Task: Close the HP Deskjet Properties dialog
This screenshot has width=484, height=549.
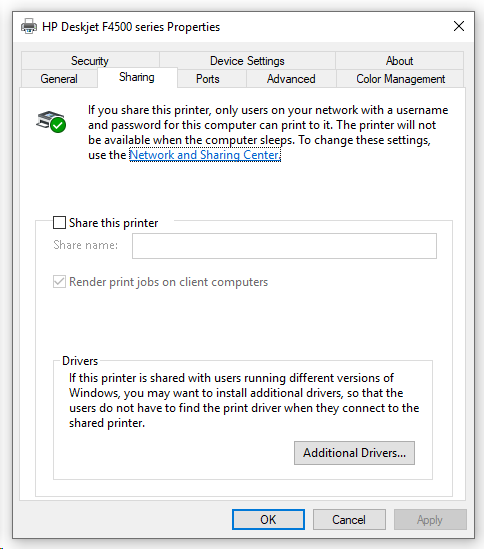Action: click(459, 26)
